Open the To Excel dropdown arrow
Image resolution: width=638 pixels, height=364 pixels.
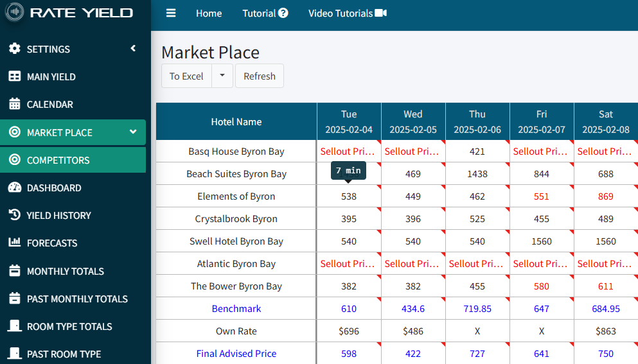coord(222,76)
